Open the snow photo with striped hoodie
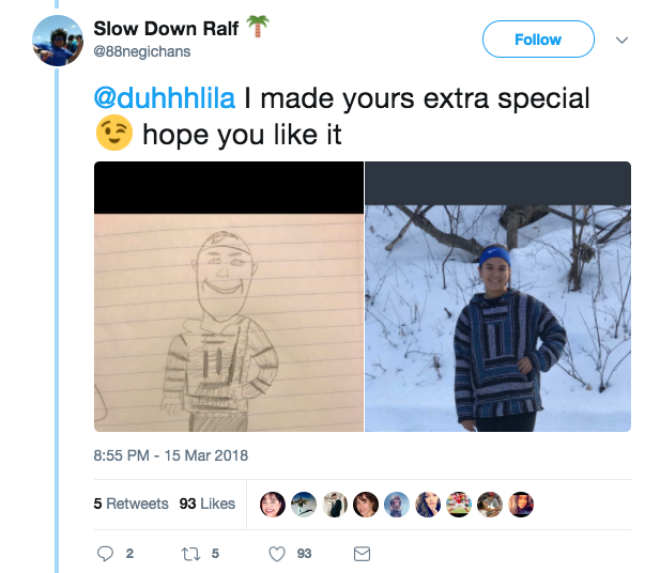 click(x=498, y=296)
